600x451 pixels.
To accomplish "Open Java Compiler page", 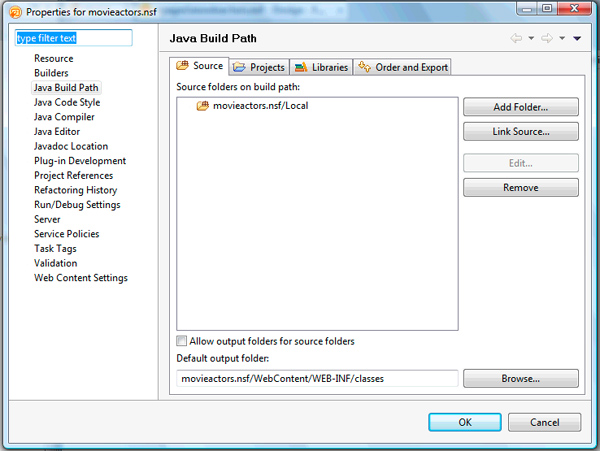I will pos(64,117).
